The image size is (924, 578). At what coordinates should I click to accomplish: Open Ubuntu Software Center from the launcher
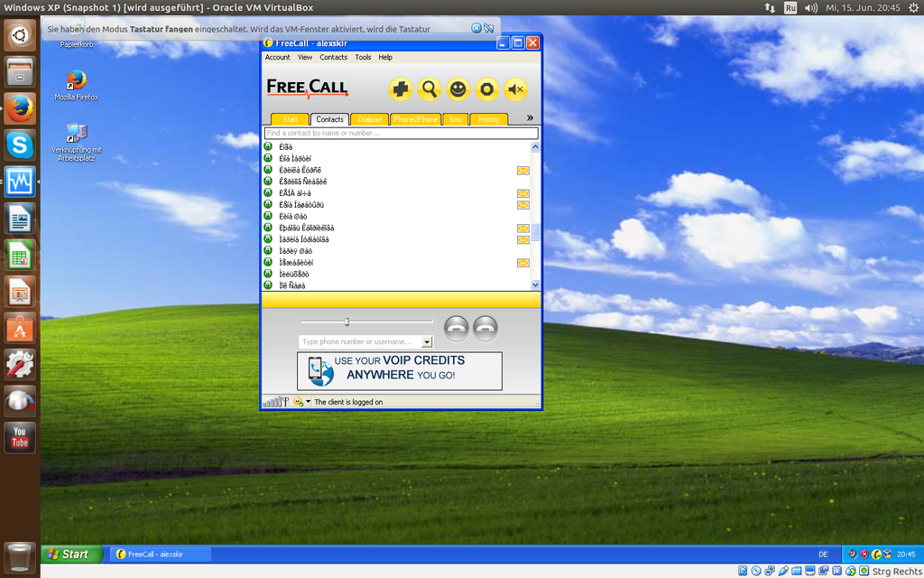[x=20, y=328]
